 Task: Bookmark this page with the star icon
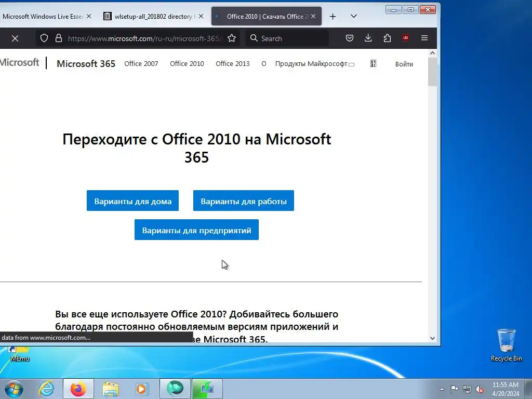pos(232,38)
